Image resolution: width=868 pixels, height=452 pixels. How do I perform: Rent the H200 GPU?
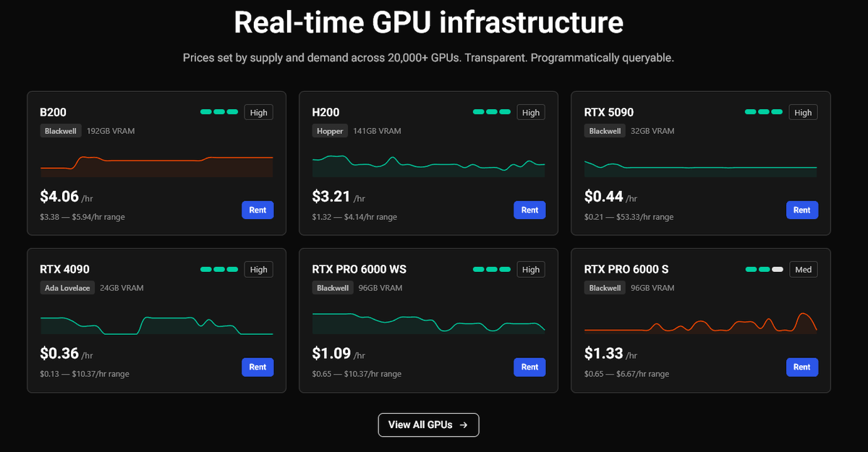529,210
